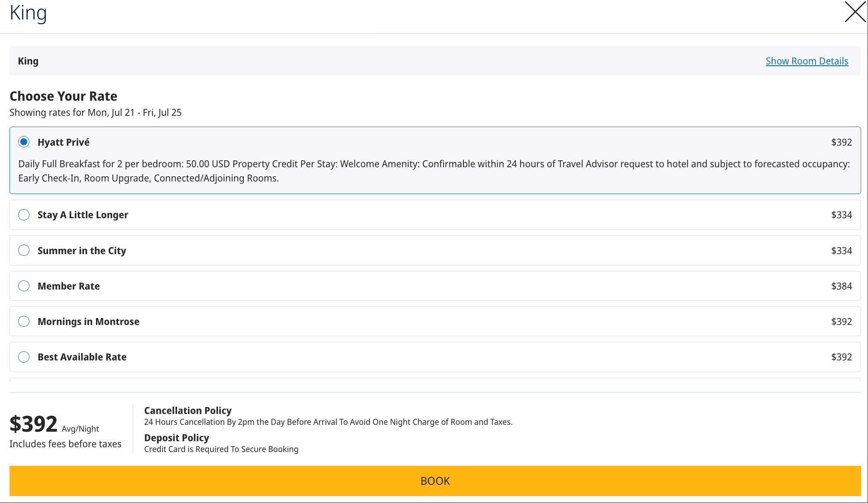Click the Stay A Little Longer label
Screen dimensions: 868x503
(83, 215)
